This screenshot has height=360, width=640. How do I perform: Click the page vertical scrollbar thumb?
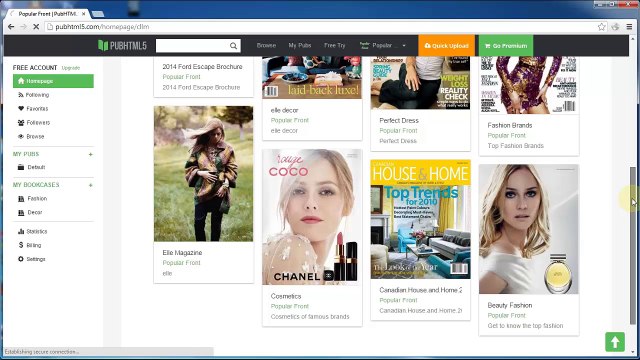pos(633,245)
